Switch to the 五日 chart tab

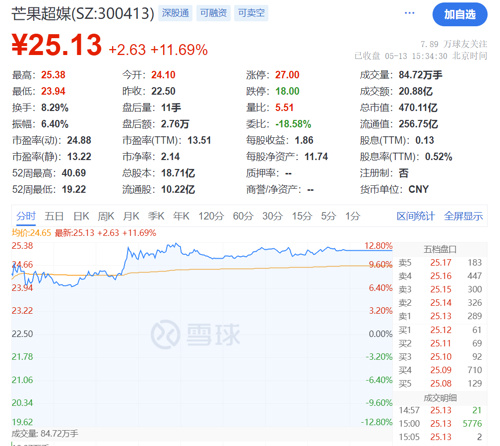coord(54,216)
